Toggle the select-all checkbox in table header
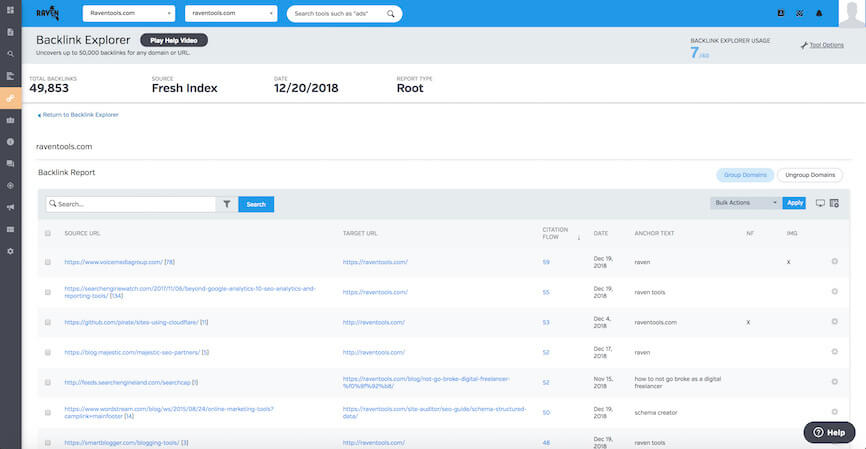The width and height of the screenshot is (866, 449). (48, 233)
